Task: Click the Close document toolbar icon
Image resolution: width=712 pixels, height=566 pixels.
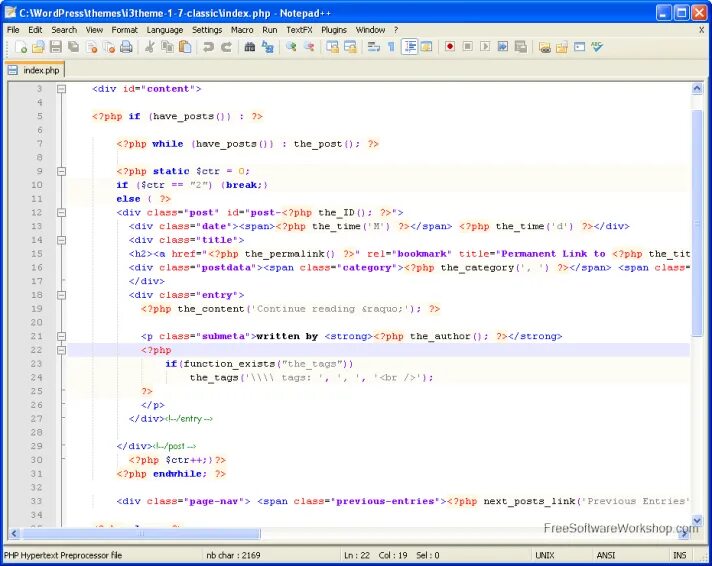Action: (x=92, y=47)
